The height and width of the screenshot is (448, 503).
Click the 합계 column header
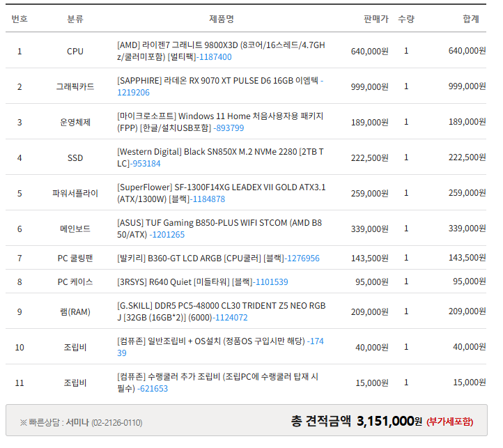coord(471,19)
